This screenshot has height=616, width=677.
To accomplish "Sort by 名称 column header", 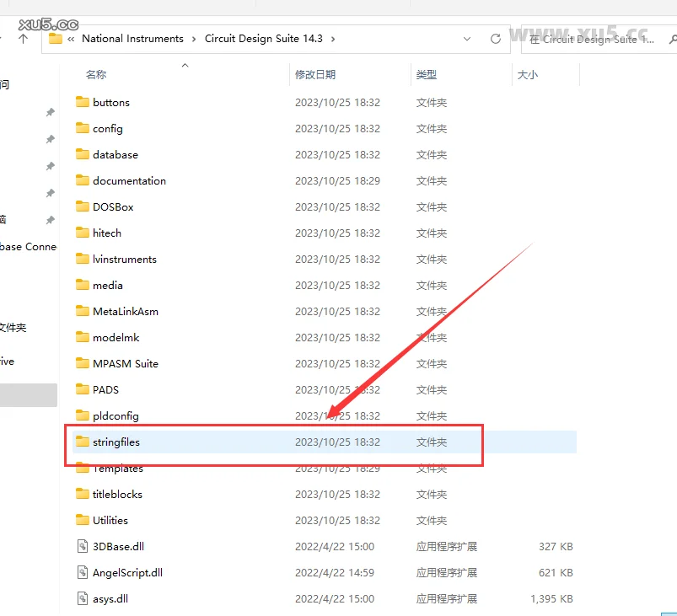I will pos(96,75).
